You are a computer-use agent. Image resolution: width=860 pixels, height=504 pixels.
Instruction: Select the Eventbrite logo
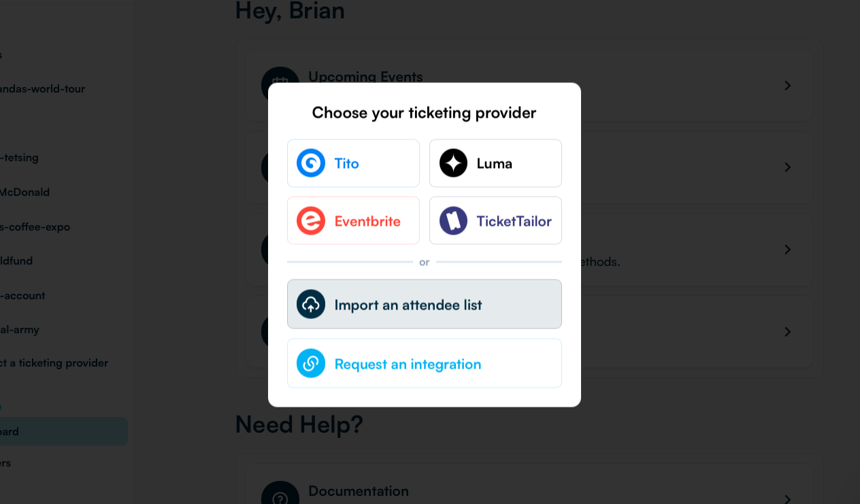310,220
